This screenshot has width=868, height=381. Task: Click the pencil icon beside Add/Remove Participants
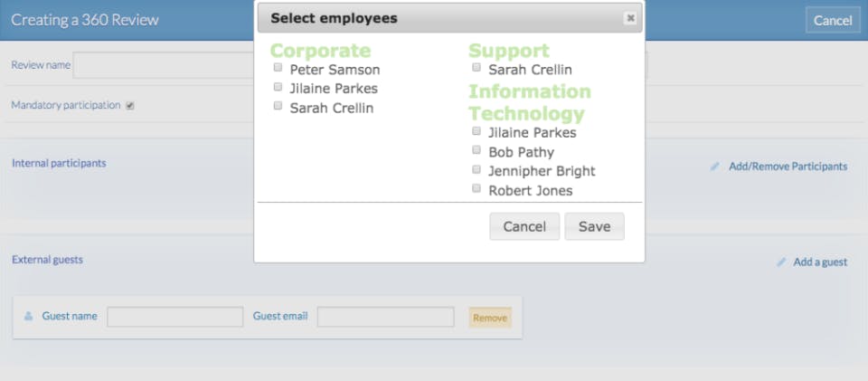pos(715,167)
